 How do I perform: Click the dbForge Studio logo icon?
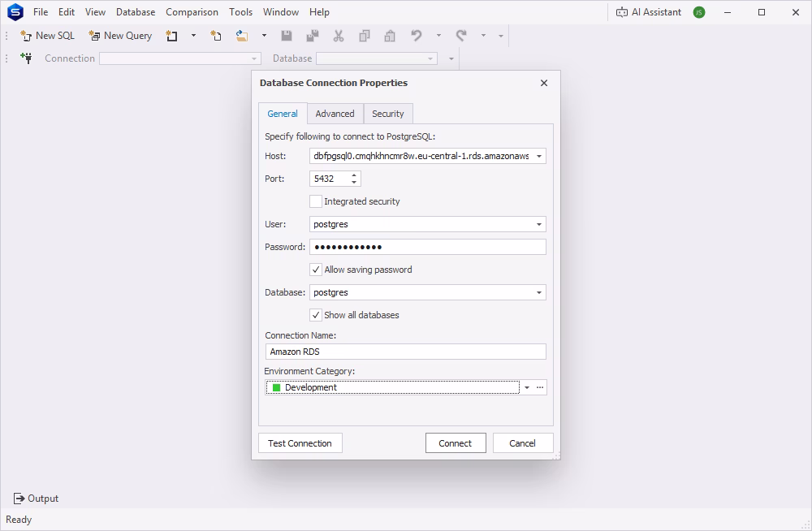(15, 12)
